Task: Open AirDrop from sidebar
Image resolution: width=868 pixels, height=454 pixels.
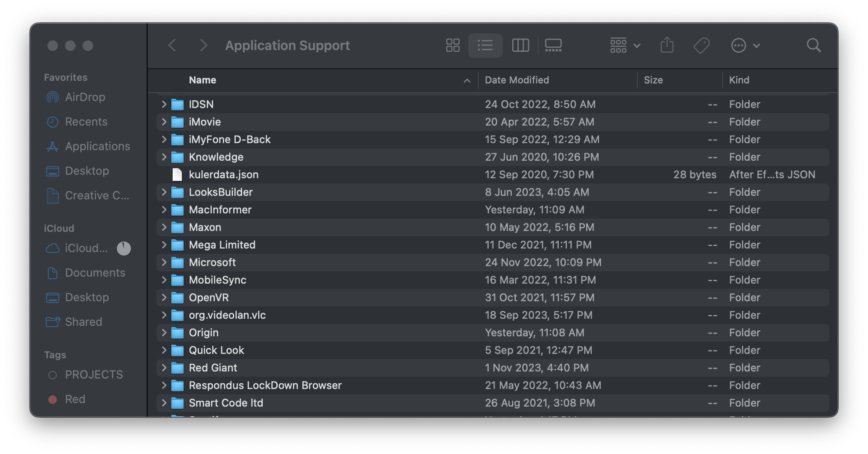Action: 85,97
